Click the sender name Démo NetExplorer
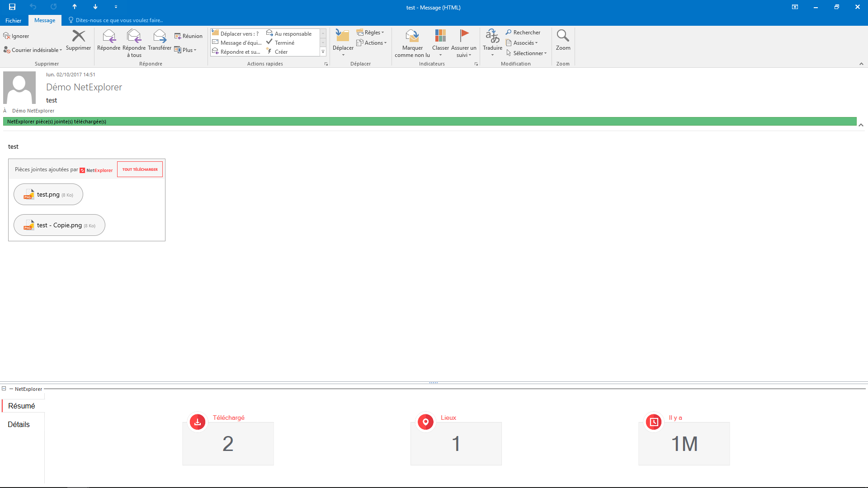 click(x=84, y=87)
